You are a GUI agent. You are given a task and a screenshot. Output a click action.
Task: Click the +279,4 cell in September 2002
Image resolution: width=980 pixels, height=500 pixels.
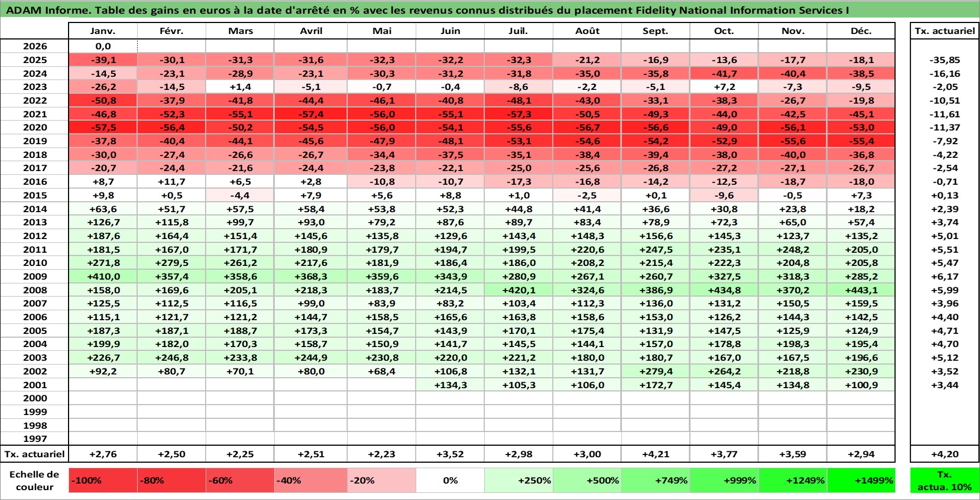coord(655,371)
